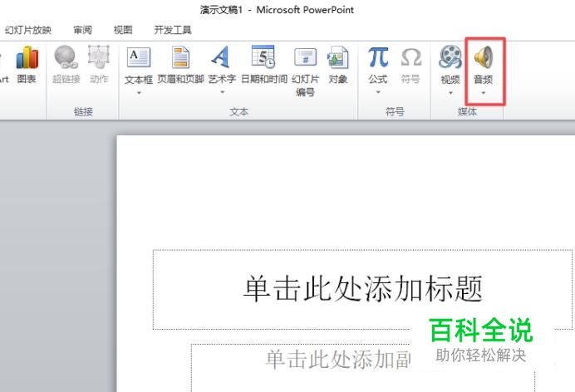Click the subtitle placeholder 单击此处添加副

pyautogui.click(x=337, y=360)
